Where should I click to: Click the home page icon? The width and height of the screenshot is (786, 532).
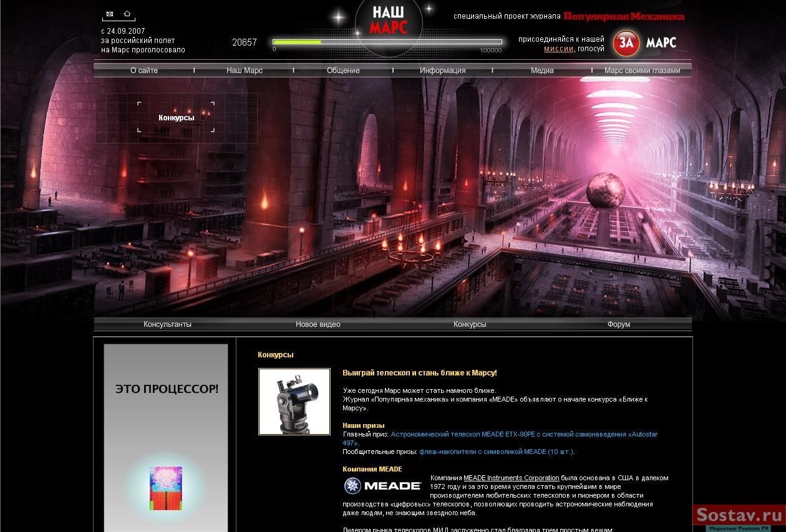[127, 14]
